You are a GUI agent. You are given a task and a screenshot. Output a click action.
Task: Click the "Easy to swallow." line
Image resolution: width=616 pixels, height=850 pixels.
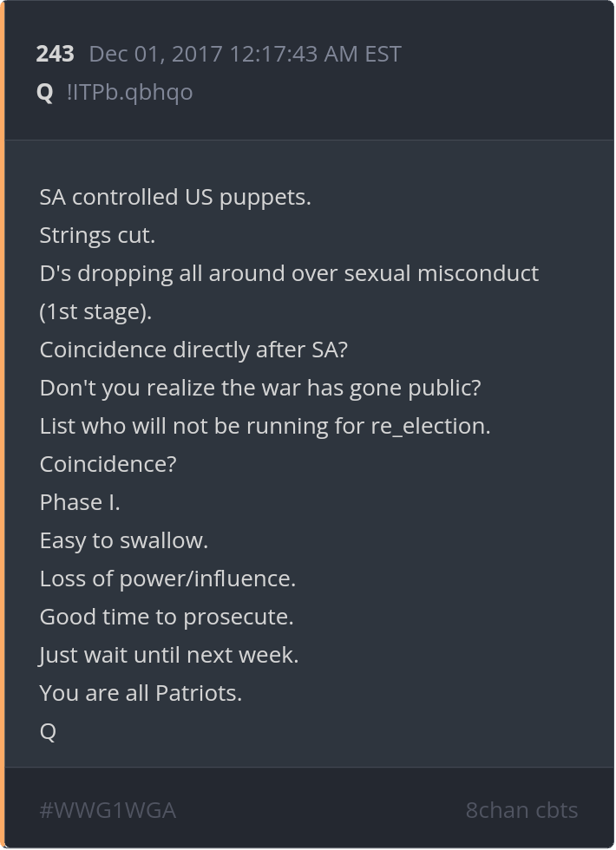click(123, 541)
